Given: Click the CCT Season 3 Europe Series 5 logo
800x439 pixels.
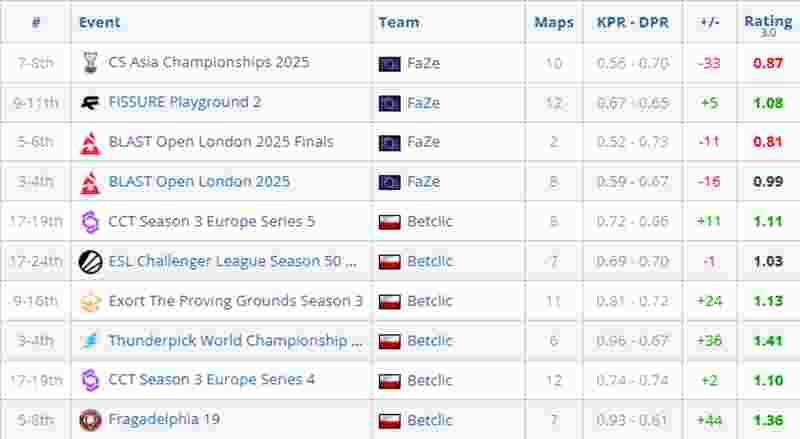Looking at the screenshot, I should 90,221.
